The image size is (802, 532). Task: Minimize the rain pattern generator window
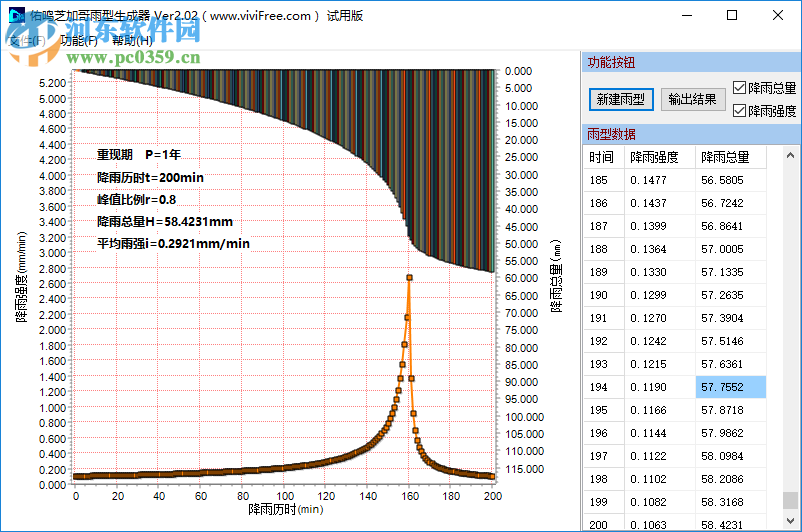pyautogui.click(x=685, y=15)
